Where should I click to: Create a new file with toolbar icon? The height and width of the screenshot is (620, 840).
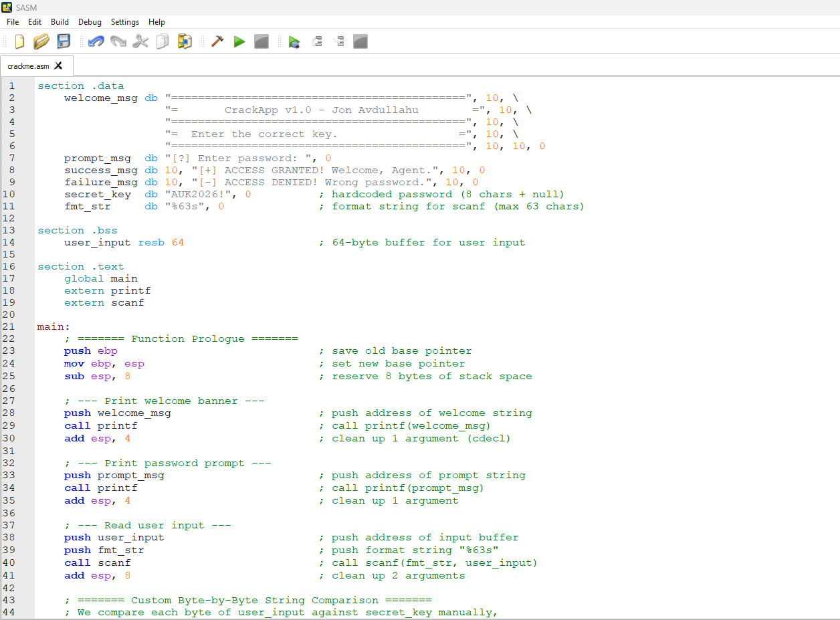(x=19, y=41)
